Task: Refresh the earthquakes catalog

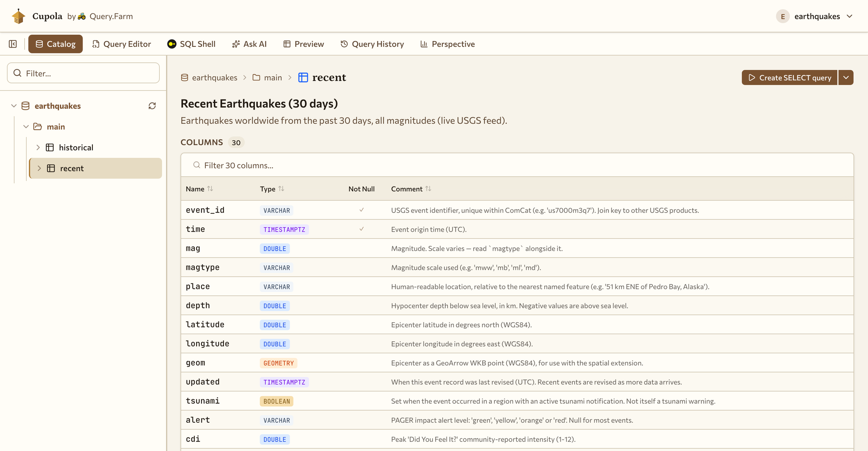Action: tap(152, 106)
